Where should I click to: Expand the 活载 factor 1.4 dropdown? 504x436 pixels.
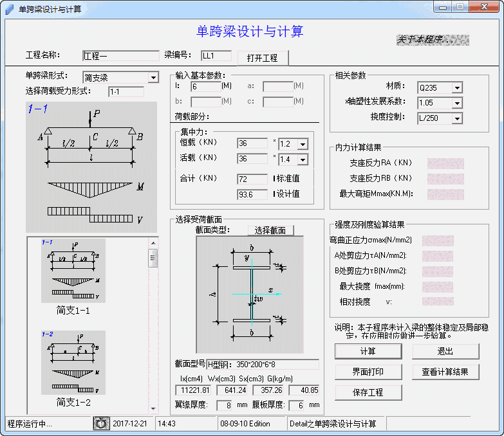[x=303, y=159]
